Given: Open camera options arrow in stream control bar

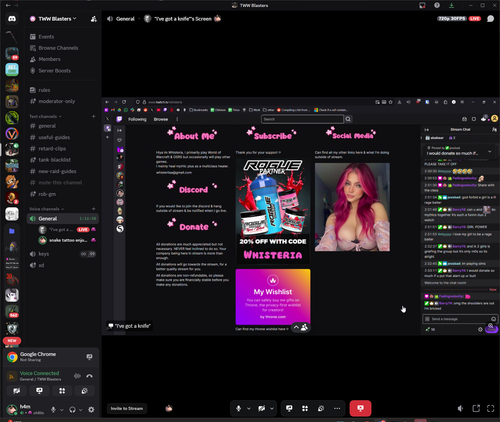Looking at the screenshot, I should point(272,408).
